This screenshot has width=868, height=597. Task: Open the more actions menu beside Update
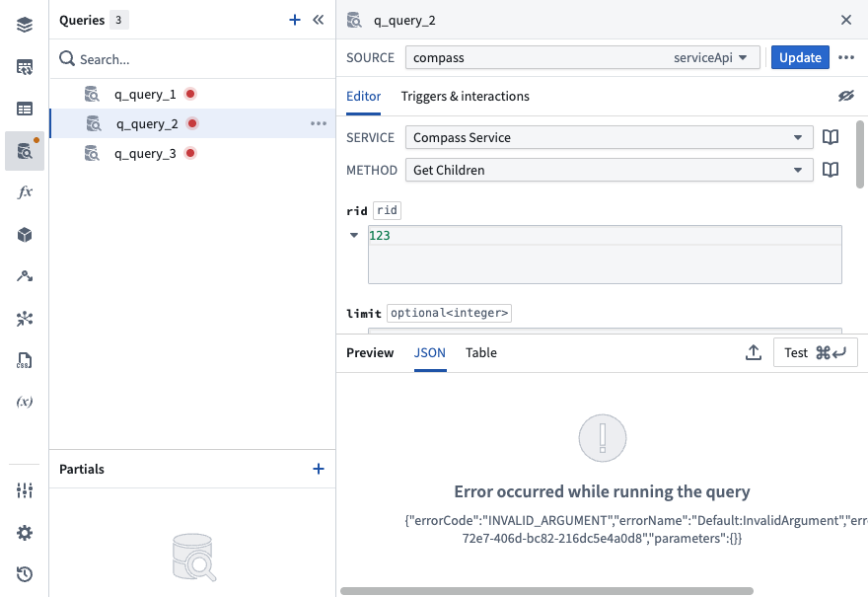(x=846, y=57)
